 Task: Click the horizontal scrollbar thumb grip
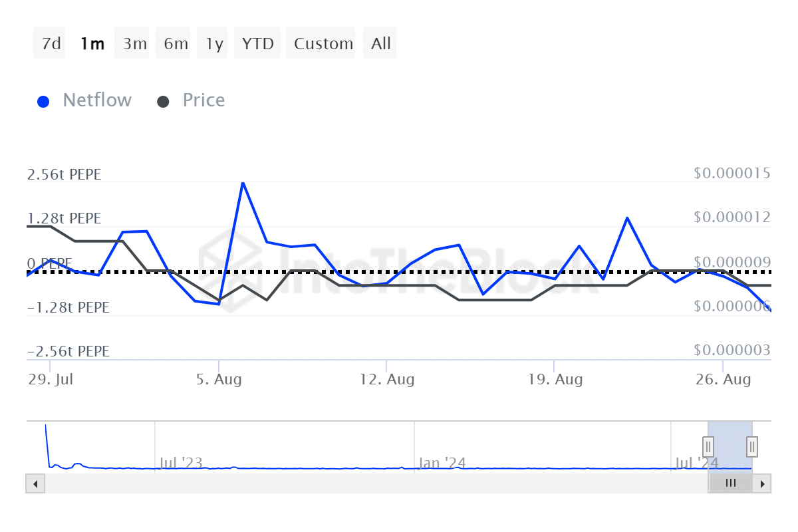point(730,483)
